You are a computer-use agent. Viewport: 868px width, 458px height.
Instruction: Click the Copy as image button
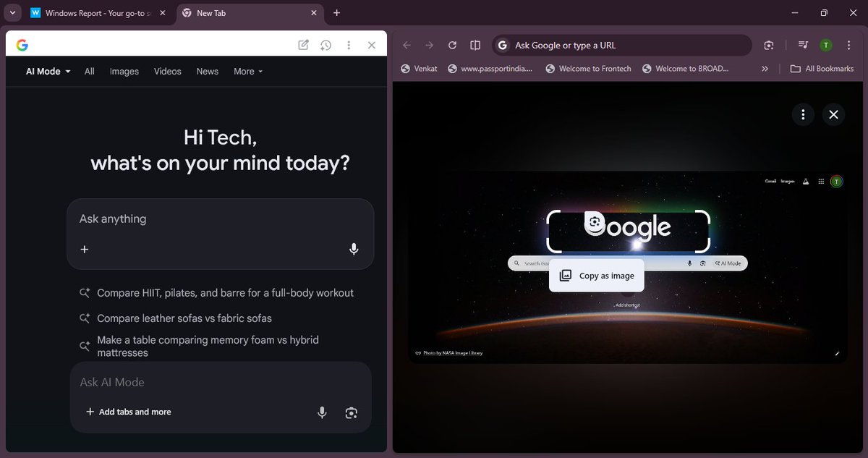596,275
